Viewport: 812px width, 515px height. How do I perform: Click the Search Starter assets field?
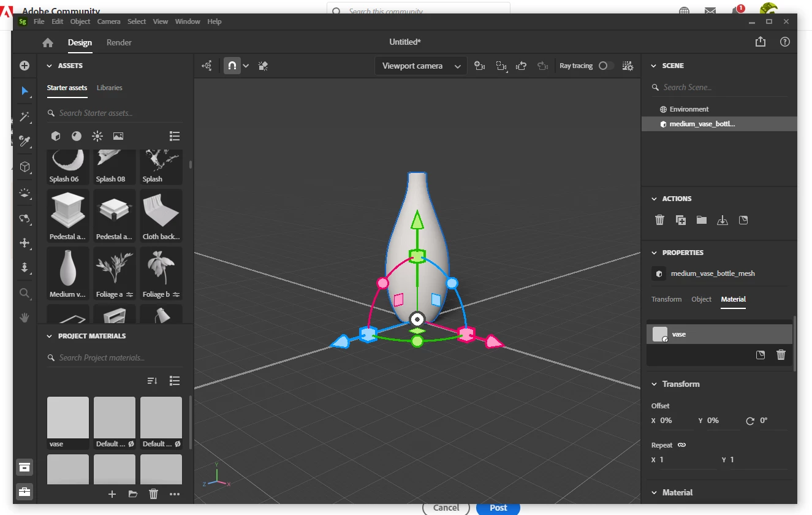coord(113,113)
